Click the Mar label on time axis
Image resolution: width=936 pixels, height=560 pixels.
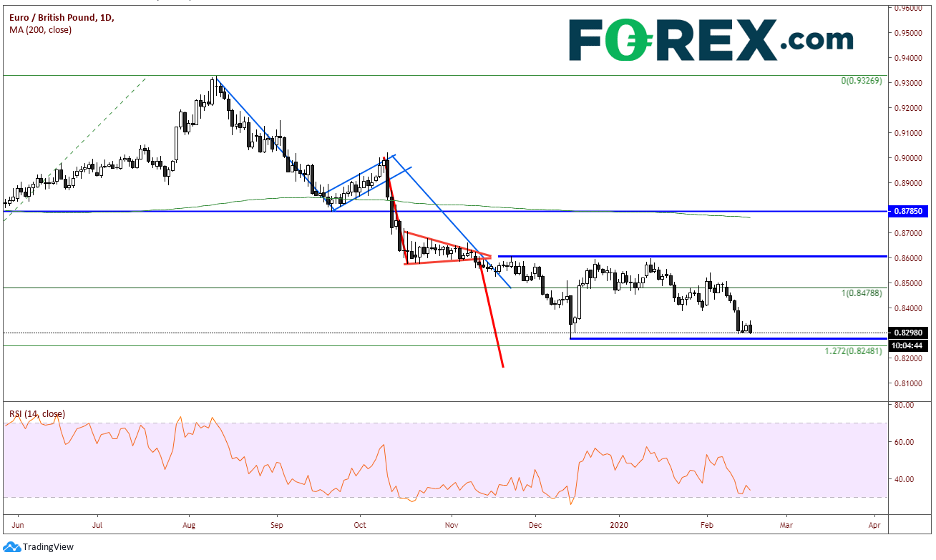pyautogui.click(x=786, y=524)
